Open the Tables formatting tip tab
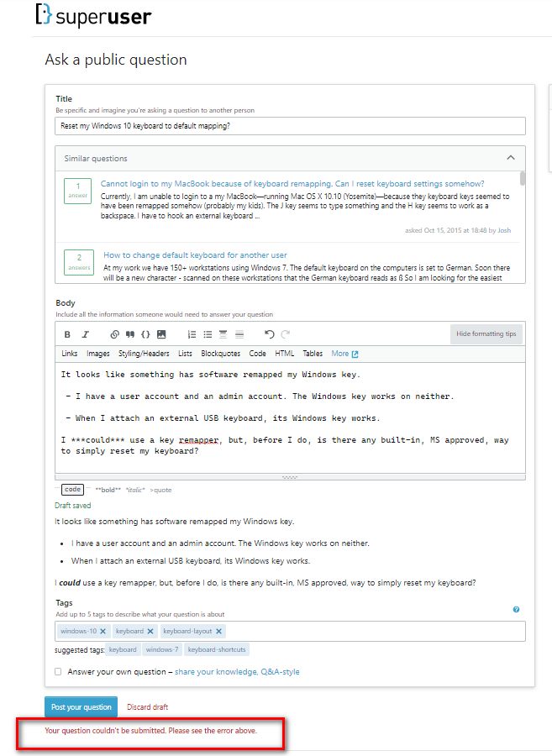Image resolution: width=552 pixels, height=756 pixels. (x=313, y=354)
